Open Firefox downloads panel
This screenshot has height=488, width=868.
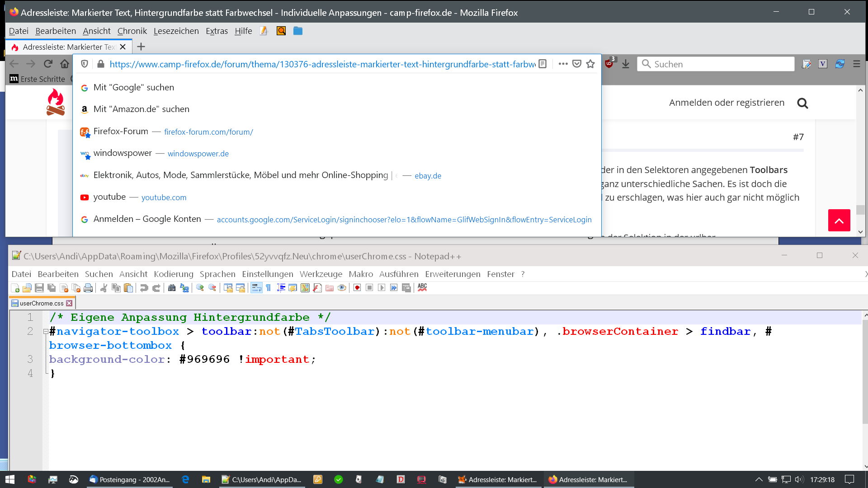[x=626, y=64]
